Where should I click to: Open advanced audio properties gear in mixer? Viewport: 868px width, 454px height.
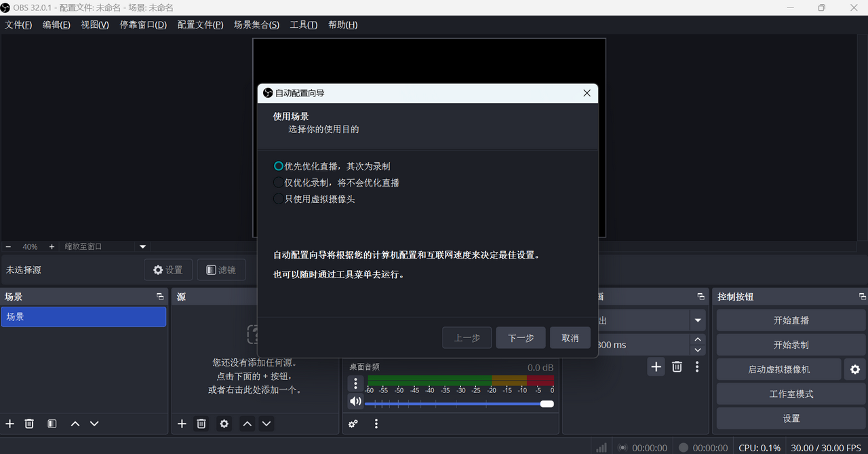point(353,423)
